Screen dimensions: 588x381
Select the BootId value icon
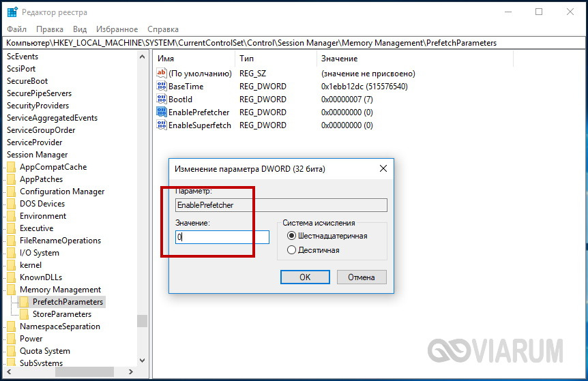pyautogui.click(x=162, y=100)
